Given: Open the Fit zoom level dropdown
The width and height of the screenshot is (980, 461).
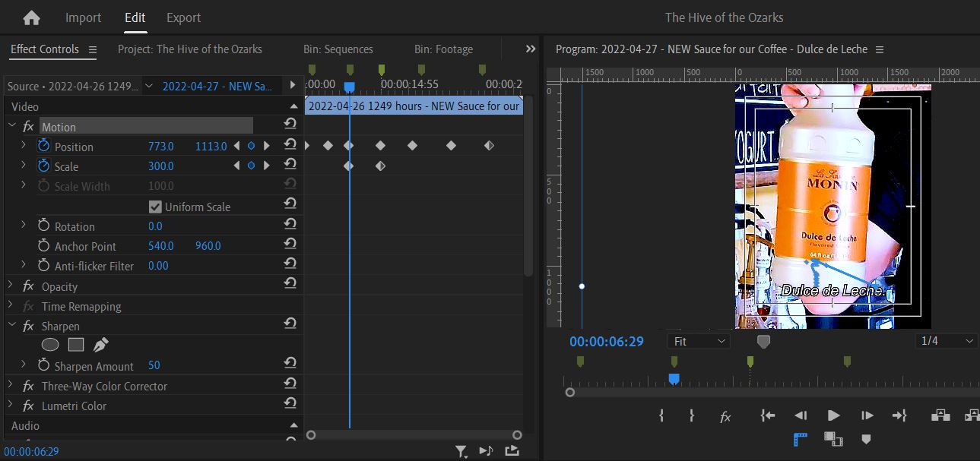Looking at the screenshot, I should tap(699, 341).
